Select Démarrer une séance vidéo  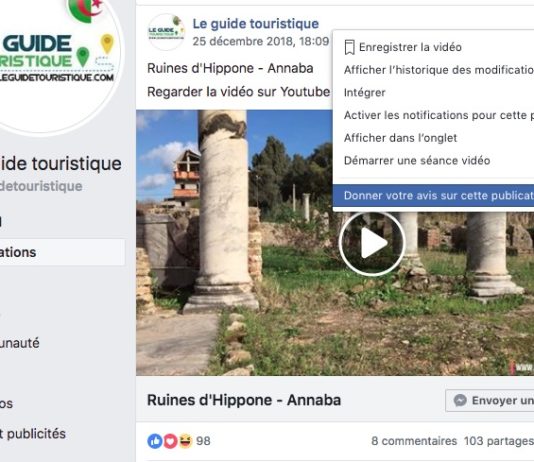(x=417, y=160)
